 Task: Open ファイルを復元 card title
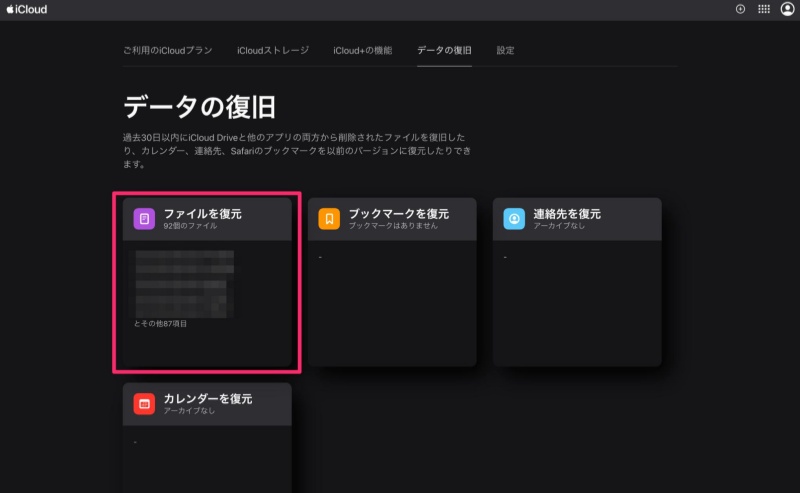pos(203,214)
